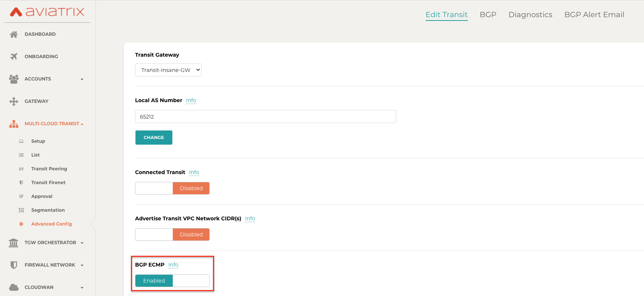The width and height of the screenshot is (644, 296).
Task: Disable the BGP ECMP toggle
Action: pyautogui.click(x=172, y=281)
